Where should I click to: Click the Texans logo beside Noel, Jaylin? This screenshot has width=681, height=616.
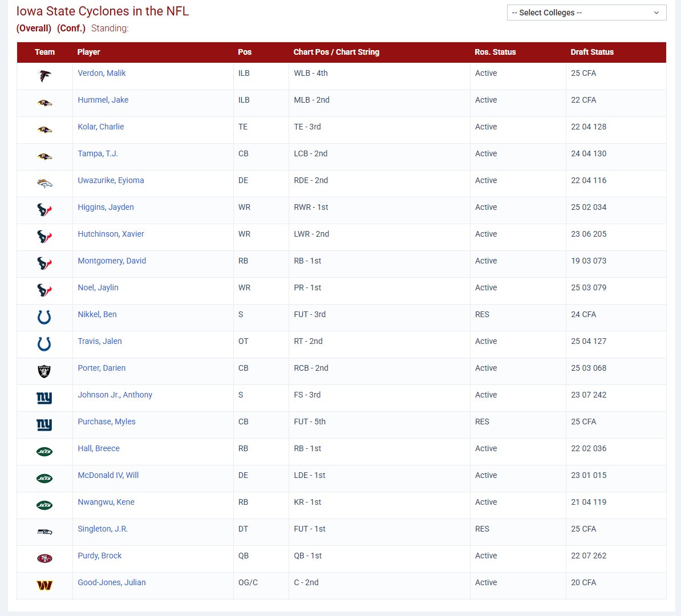(44, 291)
